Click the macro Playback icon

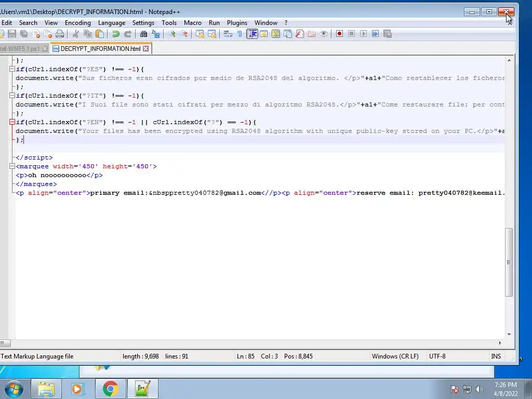pos(363,34)
